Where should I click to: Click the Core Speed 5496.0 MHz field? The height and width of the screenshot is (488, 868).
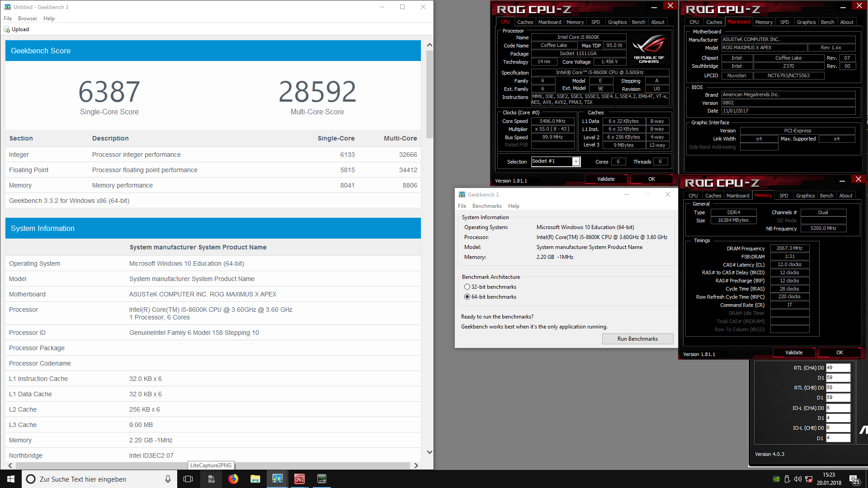552,121
